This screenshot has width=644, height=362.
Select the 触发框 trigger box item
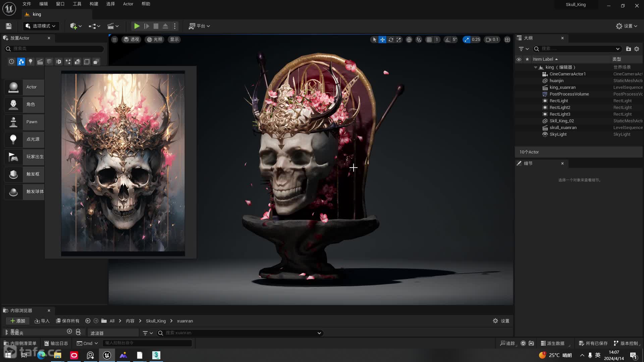coord(24,174)
